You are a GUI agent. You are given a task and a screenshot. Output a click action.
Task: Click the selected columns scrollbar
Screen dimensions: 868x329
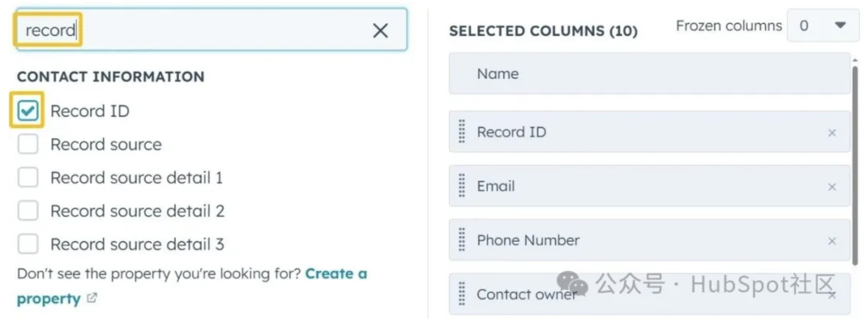(855, 162)
